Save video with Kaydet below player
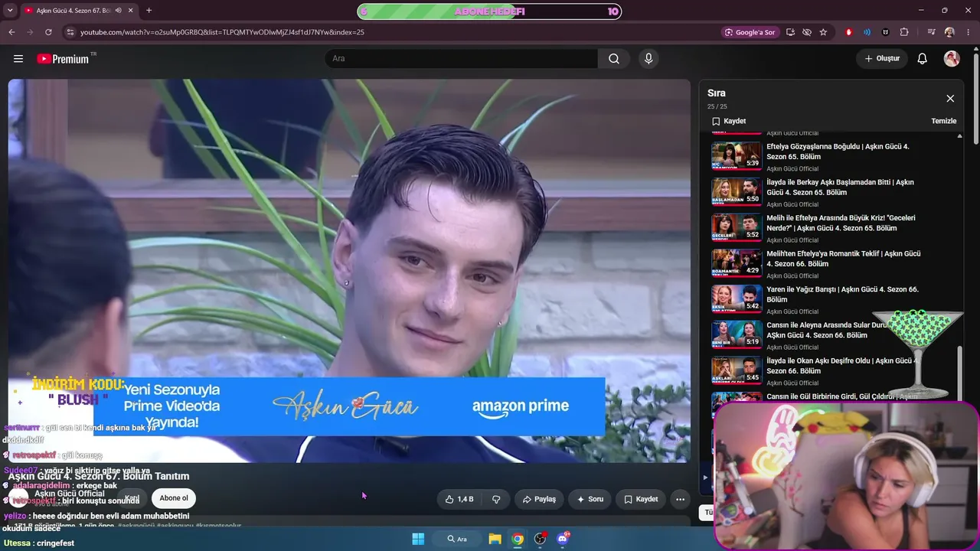980x551 pixels. click(641, 499)
